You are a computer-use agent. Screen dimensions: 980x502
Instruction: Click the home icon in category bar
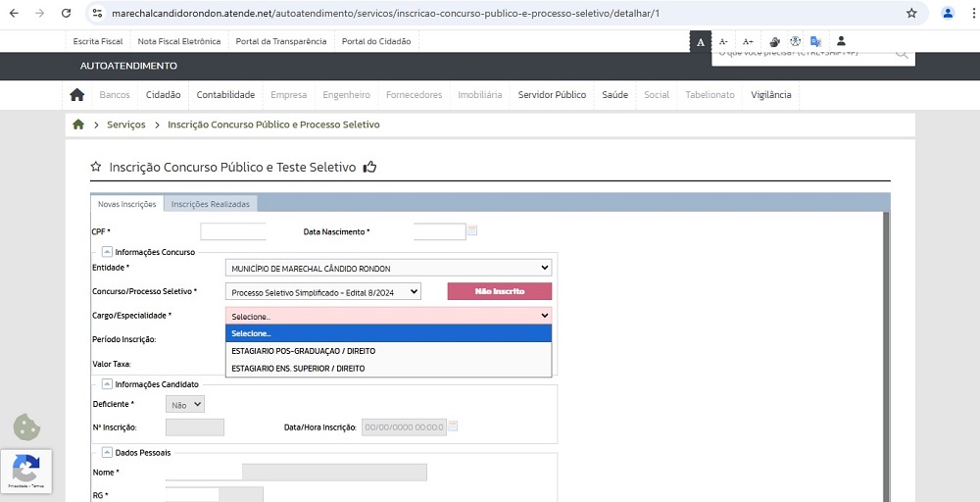[x=77, y=95]
